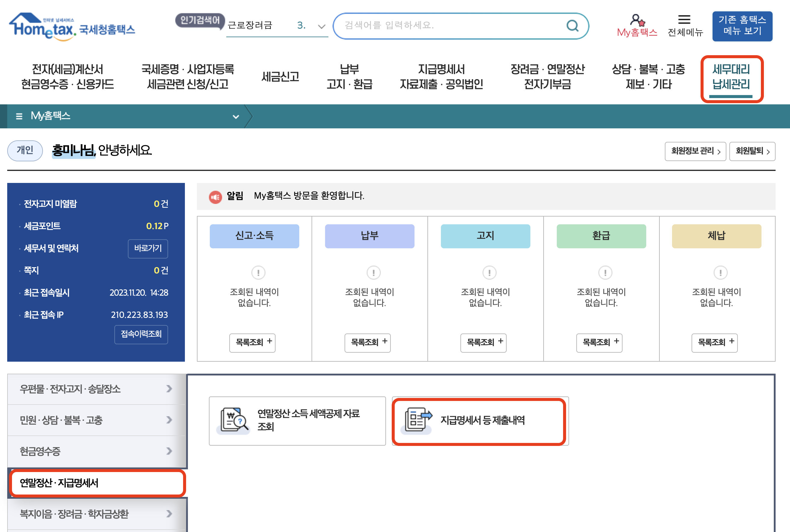The image size is (790, 532).
Task: Click 연말정산 소득 세액공제 자료 조회 icon
Action: 234,420
